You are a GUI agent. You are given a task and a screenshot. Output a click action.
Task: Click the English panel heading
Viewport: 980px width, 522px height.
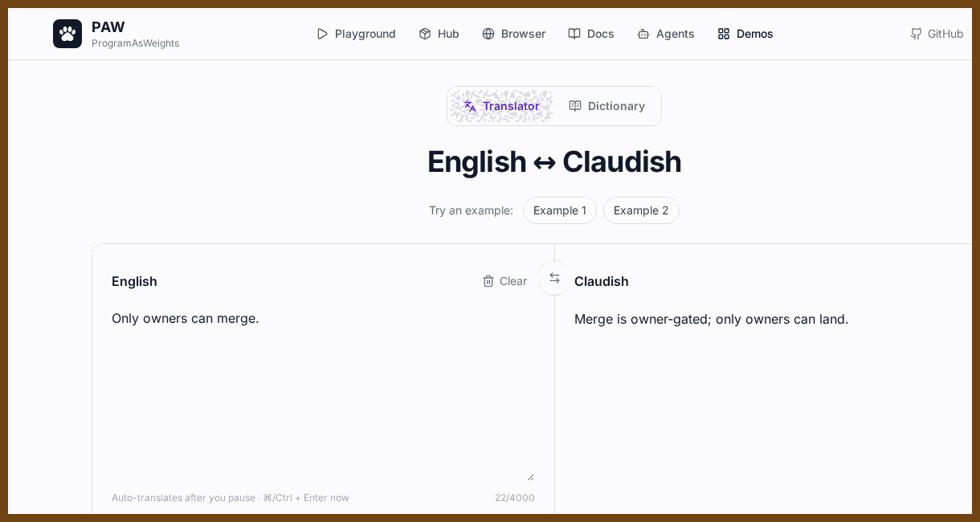(x=134, y=281)
